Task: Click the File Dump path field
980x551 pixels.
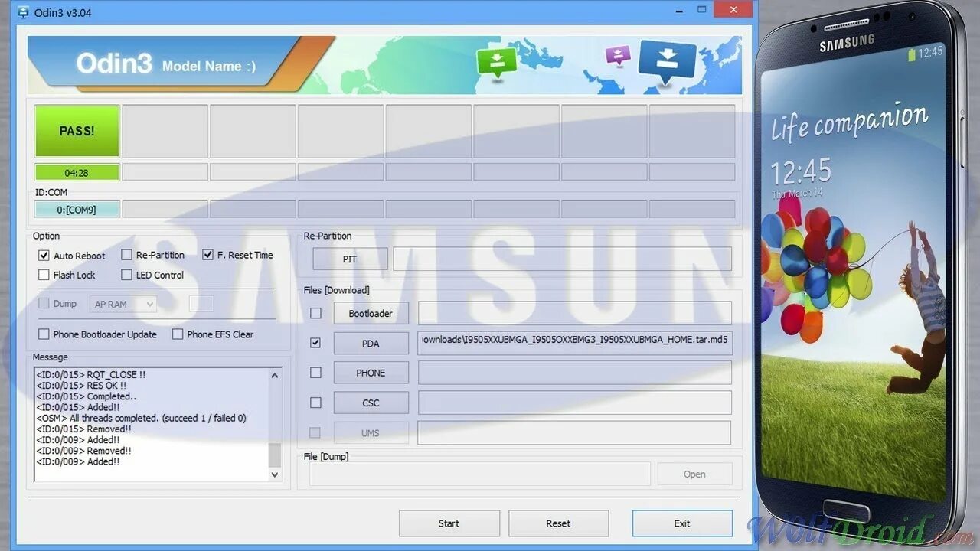Action: click(480, 474)
